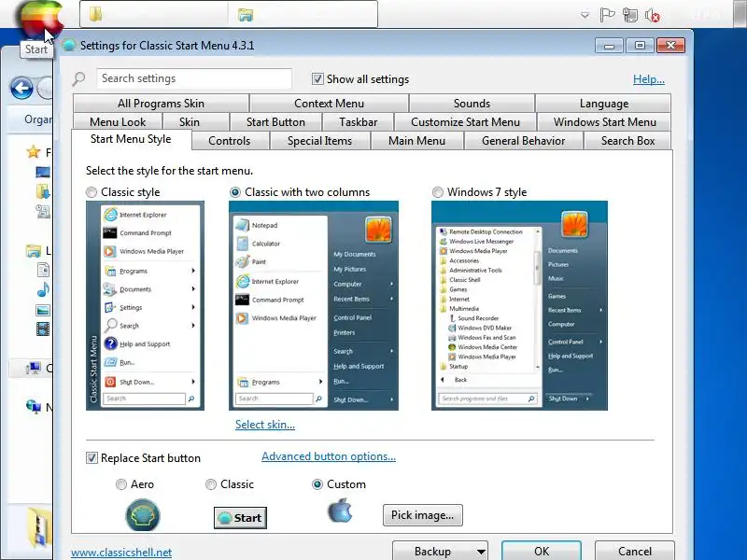Image resolution: width=747 pixels, height=560 pixels.
Task: Click the Classic Start button preview image
Action: pos(240,518)
